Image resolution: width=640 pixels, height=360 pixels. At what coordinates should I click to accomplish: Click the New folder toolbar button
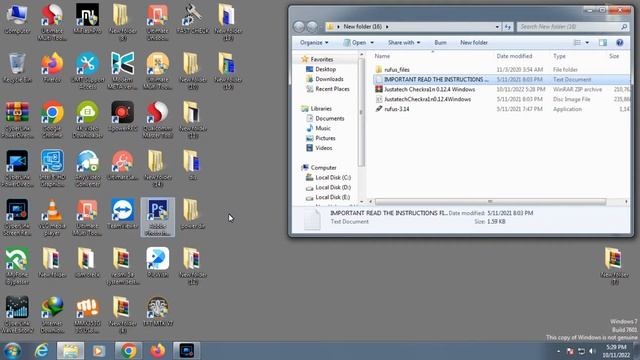pos(474,42)
